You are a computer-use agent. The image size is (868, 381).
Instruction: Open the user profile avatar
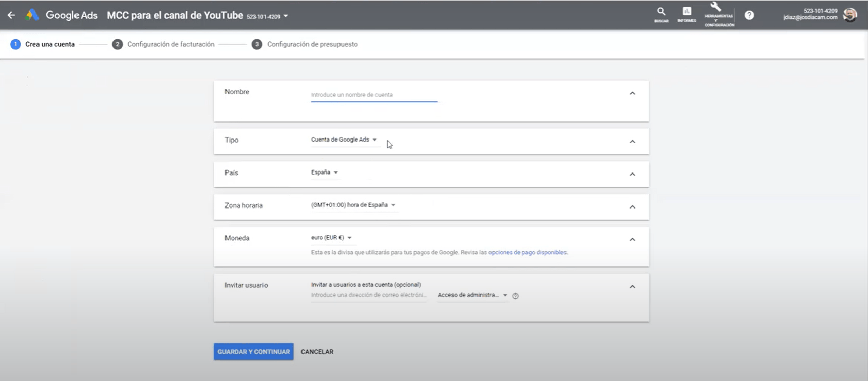coord(850,15)
